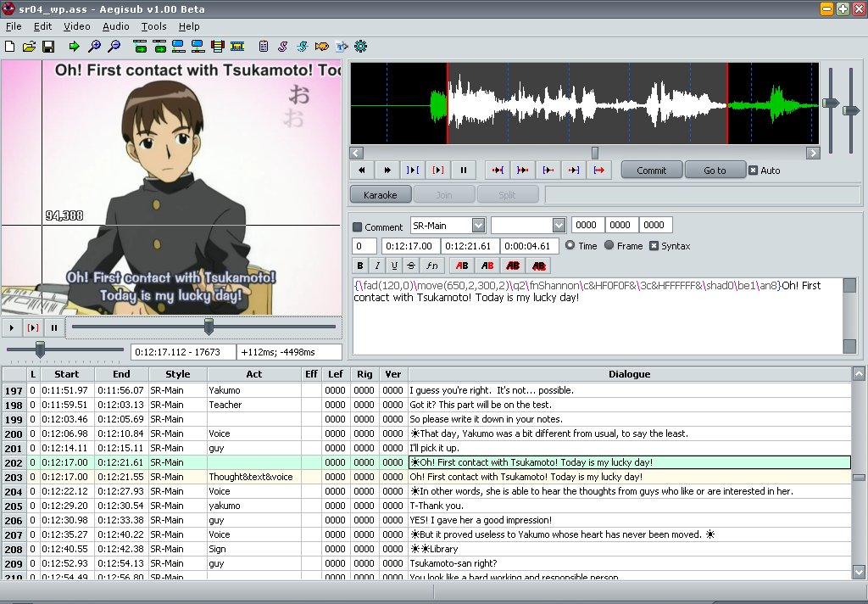
Task: Click the film strip toolbar icon
Action: coord(237,47)
